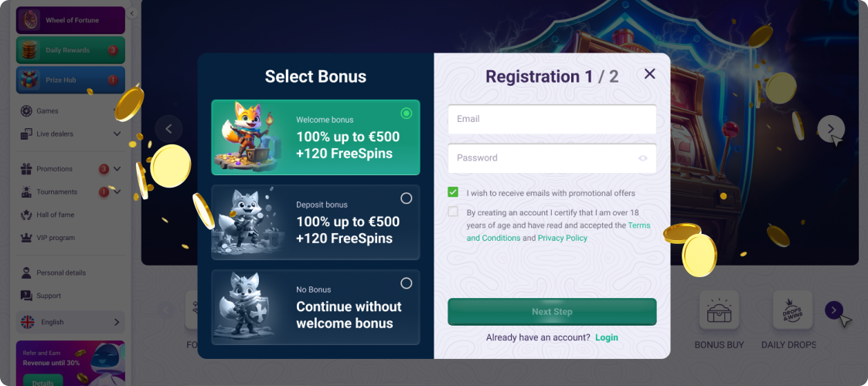The width and height of the screenshot is (868, 386).
Task: Expand the Live dealers submenu chevron
Action: point(117,134)
